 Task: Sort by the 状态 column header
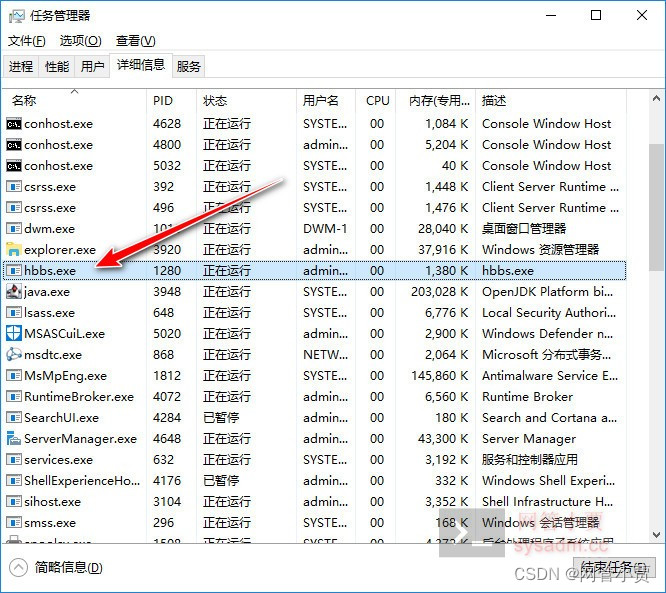click(x=246, y=101)
